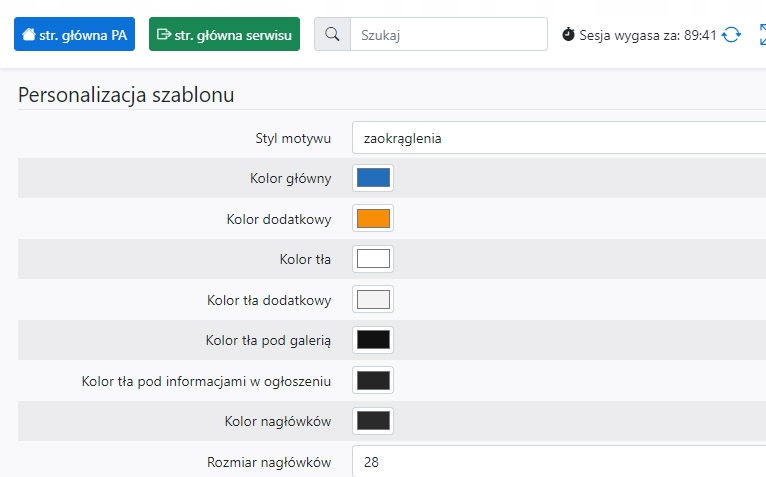766x477 pixels.
Task: Focus the Szukaj search field
Action: (x=448, y=34)
